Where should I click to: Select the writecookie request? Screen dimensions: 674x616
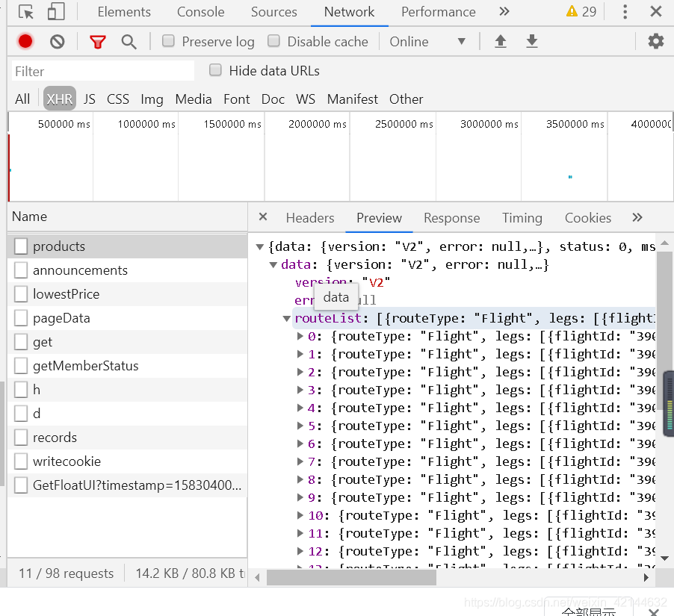128,461
